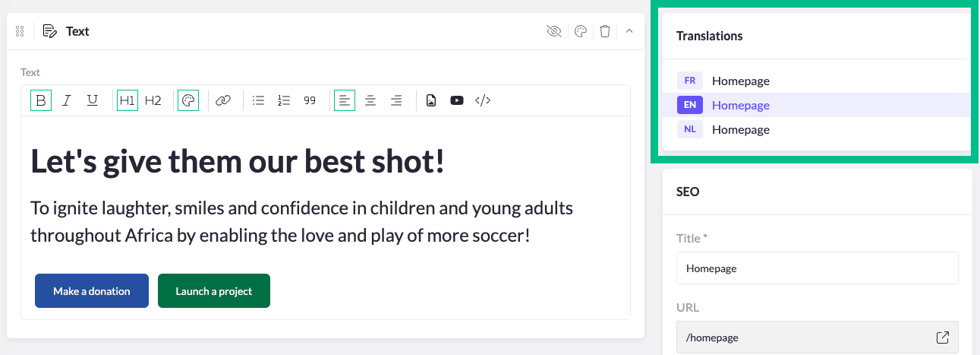Set text as H1 heading
980x355 pixels.
pyautogui.click(x=128, y=100)
